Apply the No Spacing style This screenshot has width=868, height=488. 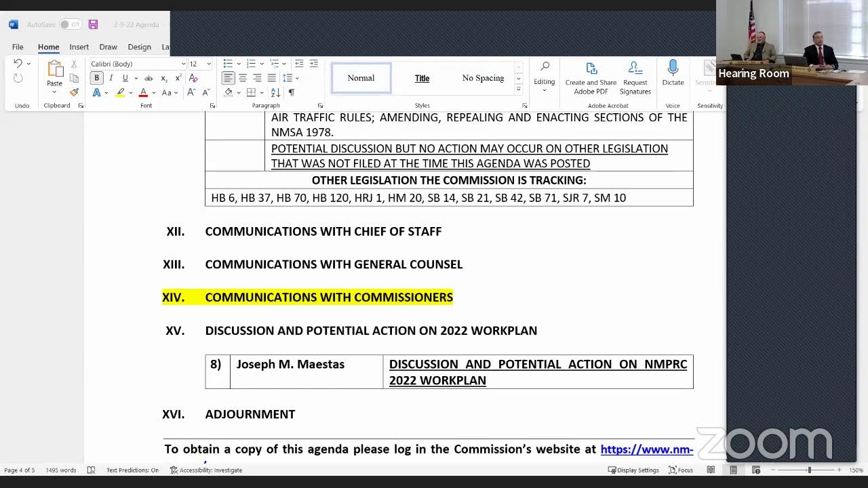tap(483, 78)
